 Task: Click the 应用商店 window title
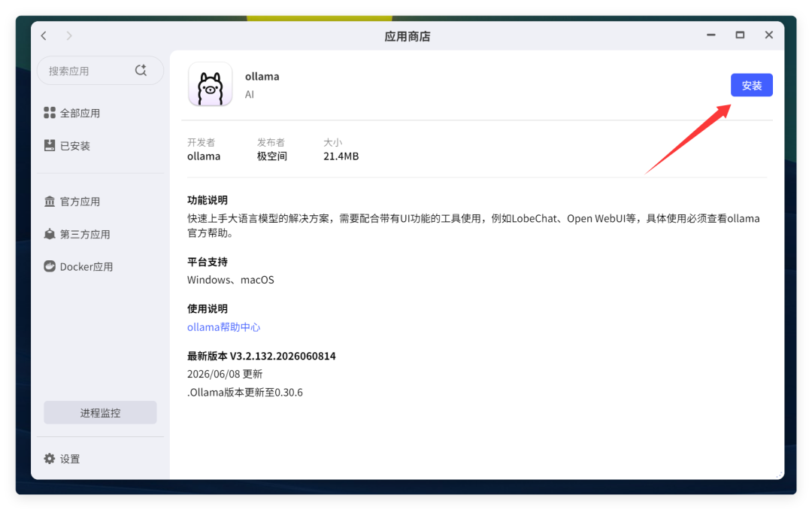point(407,36)
